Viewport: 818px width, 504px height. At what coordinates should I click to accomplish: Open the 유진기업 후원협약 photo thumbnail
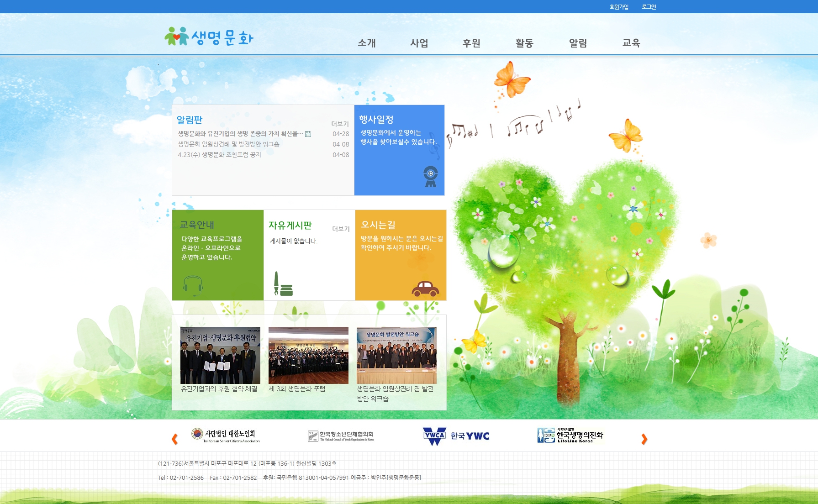(x=220, y=355)
